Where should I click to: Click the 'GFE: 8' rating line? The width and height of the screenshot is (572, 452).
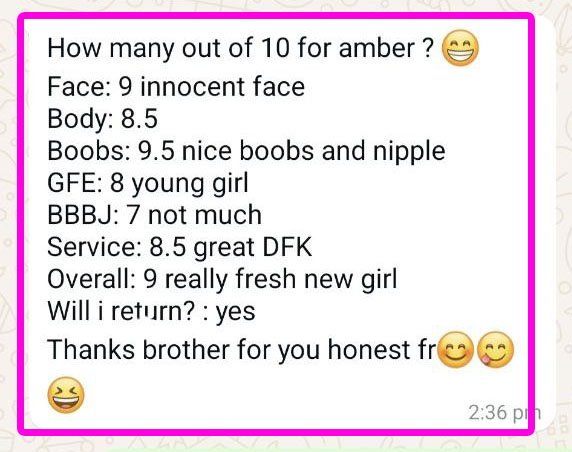pos(148,183)
